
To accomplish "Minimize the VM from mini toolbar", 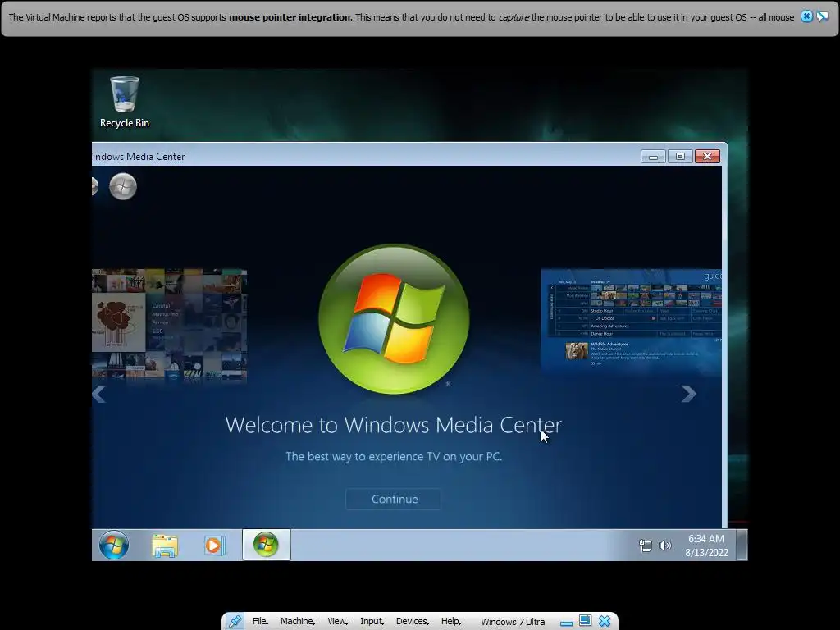I will pyautogui.click(x=566, y=623).
